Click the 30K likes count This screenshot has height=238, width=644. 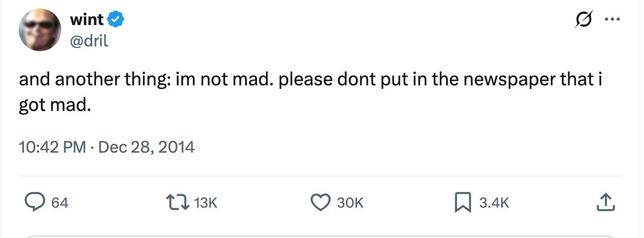point(350,203)
